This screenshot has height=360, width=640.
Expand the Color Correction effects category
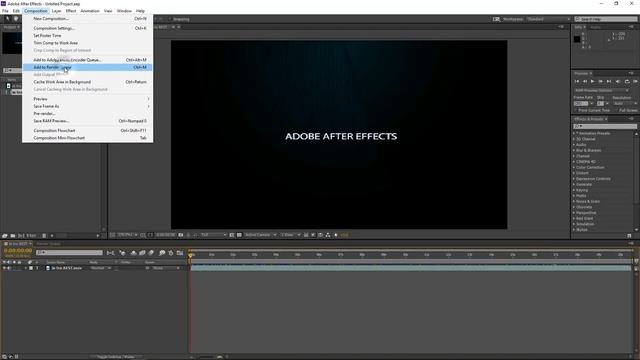[x=574, y=167]
